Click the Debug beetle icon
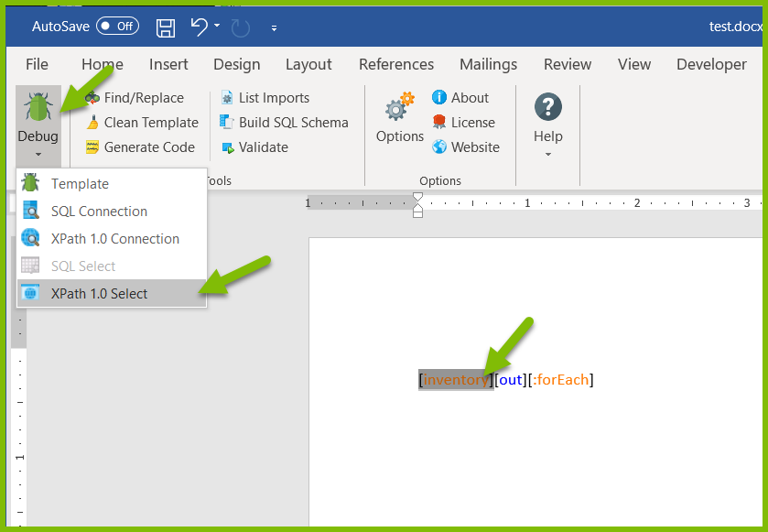Screen dimensions: 768x532 pos(38,106)
